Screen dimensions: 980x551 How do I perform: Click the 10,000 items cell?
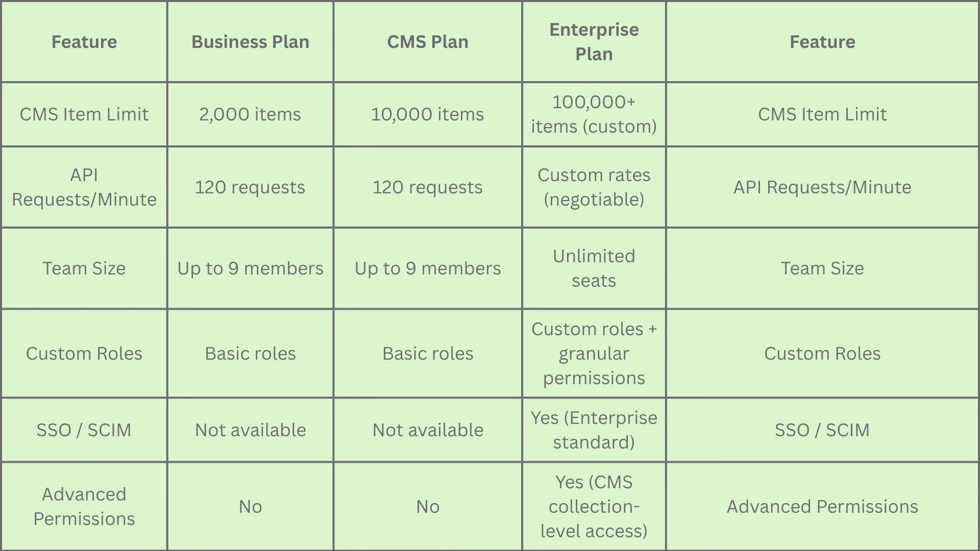click(x=428, y=114)
